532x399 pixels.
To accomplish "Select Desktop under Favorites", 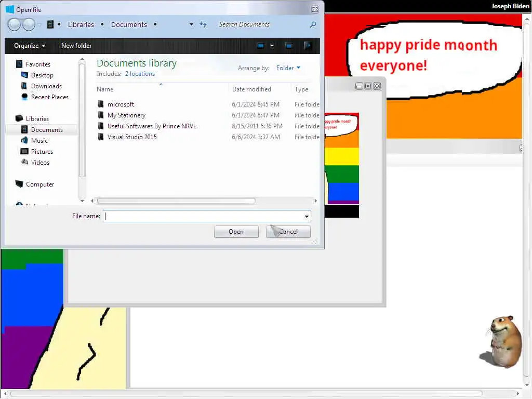I will click(42, 75).
